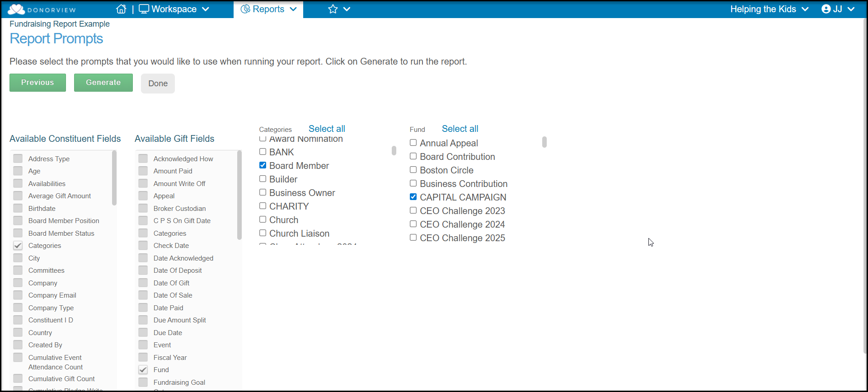Click the Available Gift Fields scrollbar
Screen dimensions: 868x392
[239, 195]
